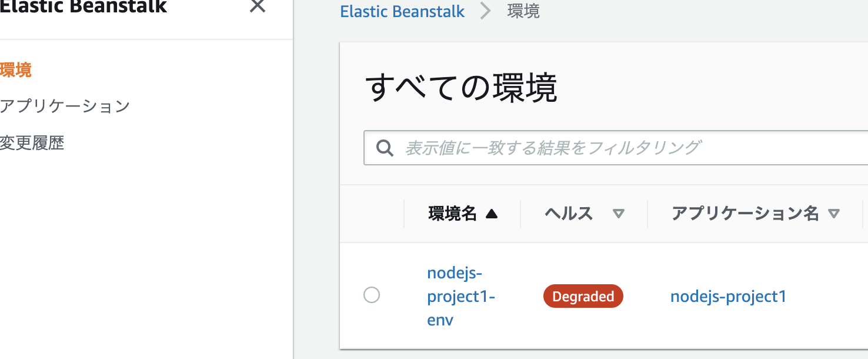Click the ヘルス column sort icon
The height and width of the screenshot is (359, 868).
click(x=619, y=214)
